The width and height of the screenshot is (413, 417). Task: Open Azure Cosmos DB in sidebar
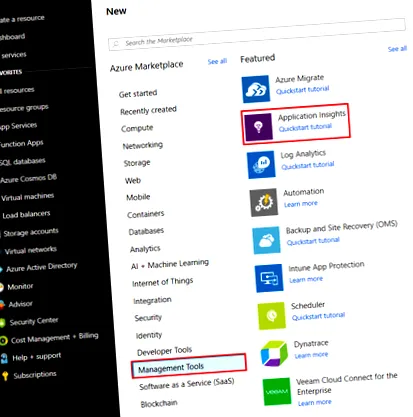28,179
